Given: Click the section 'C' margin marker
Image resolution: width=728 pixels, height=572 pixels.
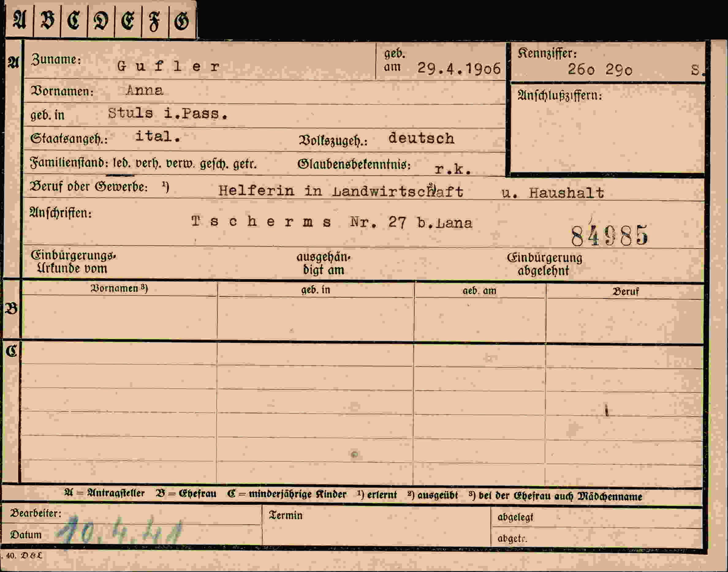Looking at the screenshot, I should coord(11,351).
